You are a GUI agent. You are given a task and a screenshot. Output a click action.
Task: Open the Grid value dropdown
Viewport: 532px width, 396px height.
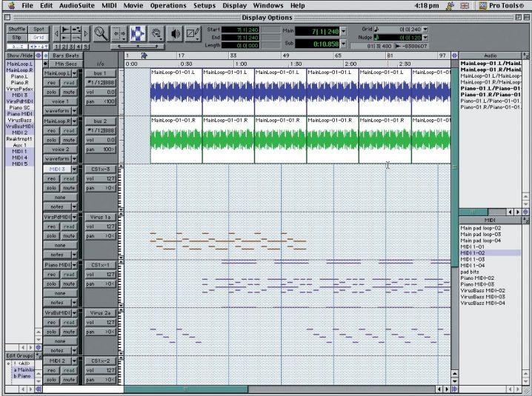click(425, 30)
